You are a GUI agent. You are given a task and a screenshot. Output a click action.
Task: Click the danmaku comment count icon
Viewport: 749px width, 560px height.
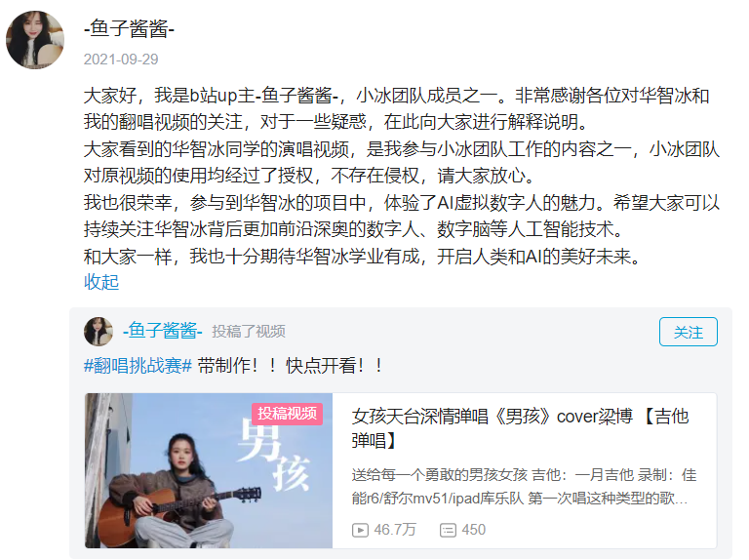coord(448,530)
